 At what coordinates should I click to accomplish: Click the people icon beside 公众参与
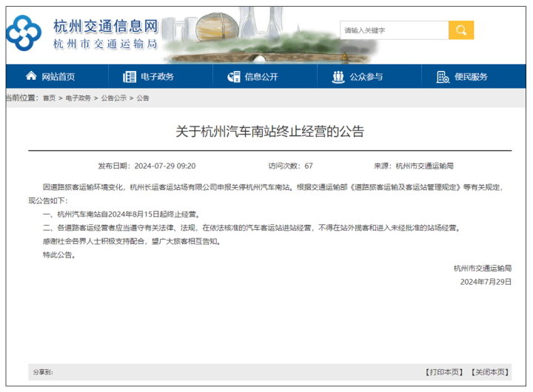(x=338, y=77)
